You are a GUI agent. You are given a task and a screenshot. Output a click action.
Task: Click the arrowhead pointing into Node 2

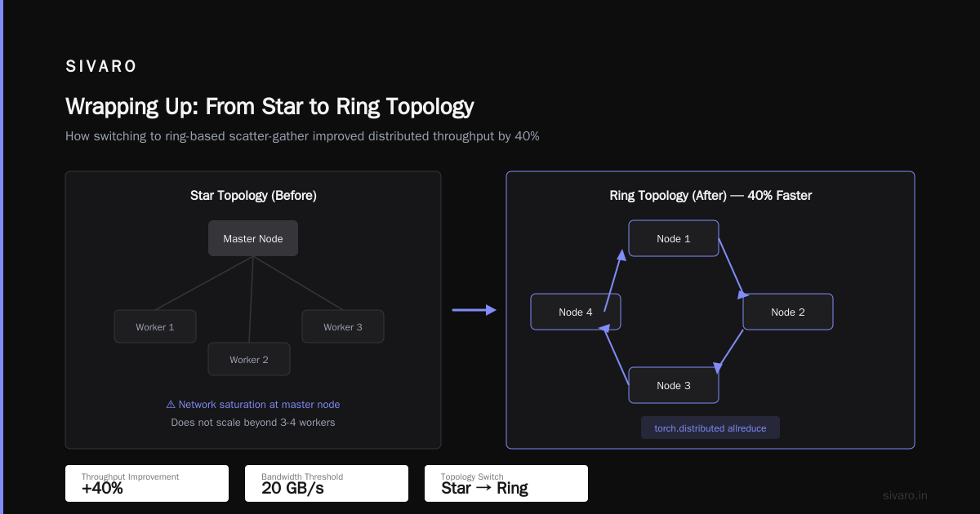pos(744,293)
